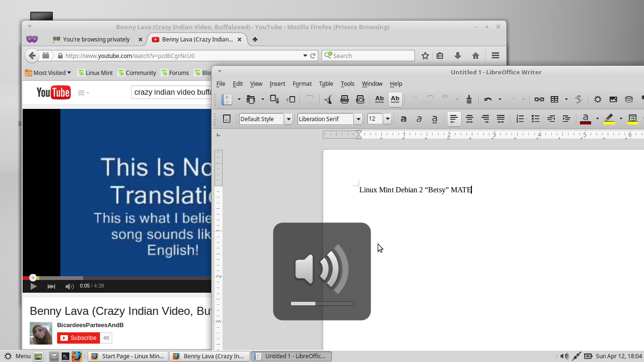Run the Spelling and Grammar check icon

point(379,99)
